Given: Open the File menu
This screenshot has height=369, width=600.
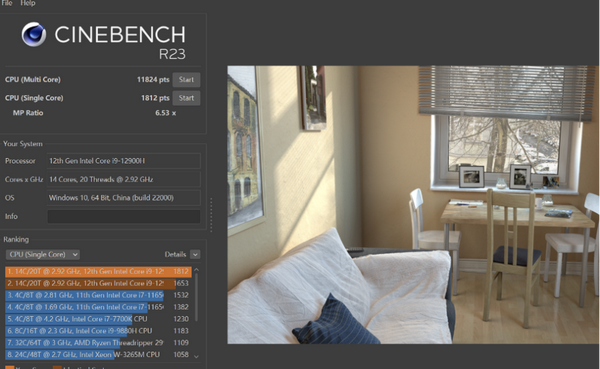Looking at the screenshot, I should tap(7, 3).
